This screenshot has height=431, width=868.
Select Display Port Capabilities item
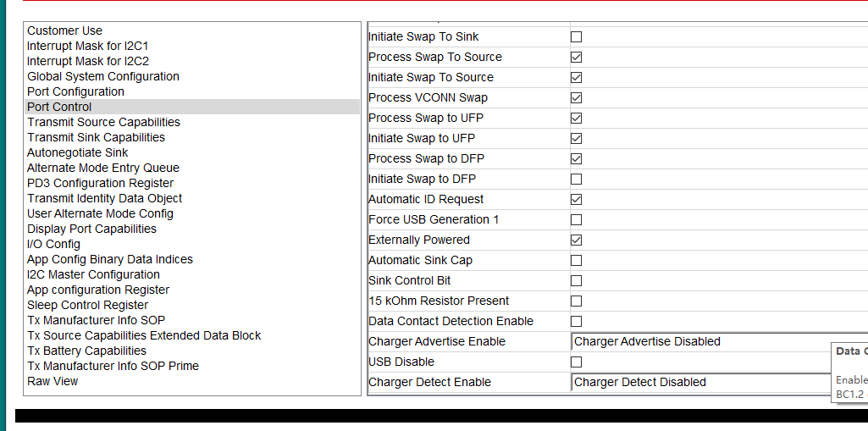91,229
